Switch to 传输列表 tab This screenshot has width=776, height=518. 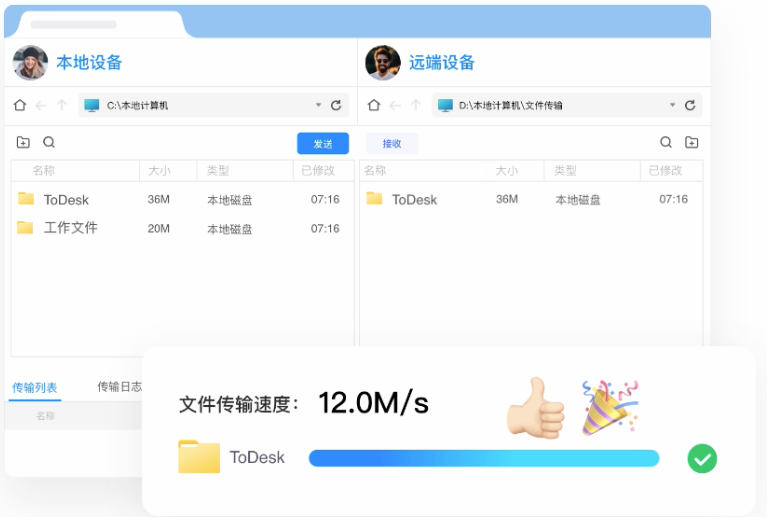[x=35, y=387]
